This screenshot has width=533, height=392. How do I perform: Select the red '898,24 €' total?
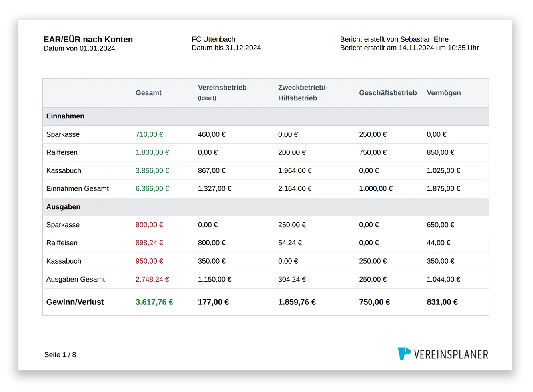point(149,243)
